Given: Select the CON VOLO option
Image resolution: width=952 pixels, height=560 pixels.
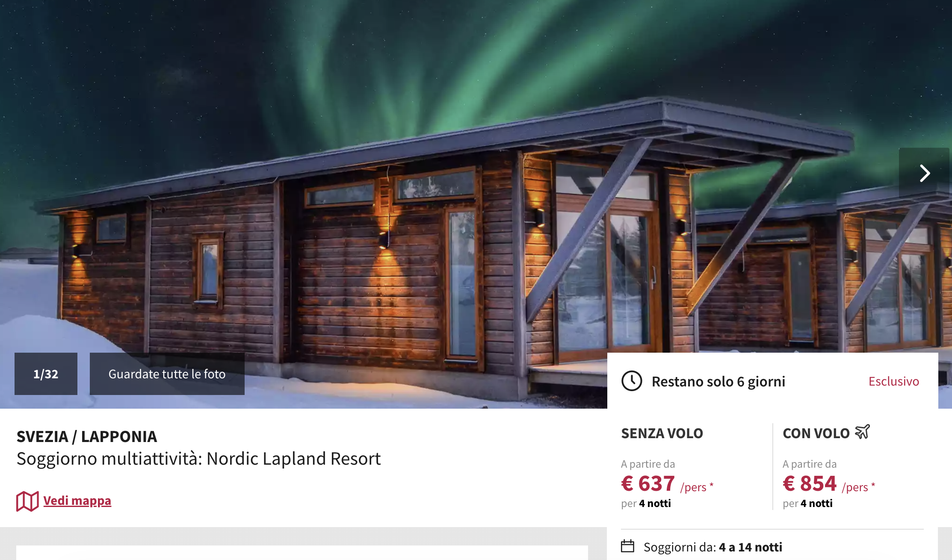Looking at the screenshot, I should coord(816,433).
